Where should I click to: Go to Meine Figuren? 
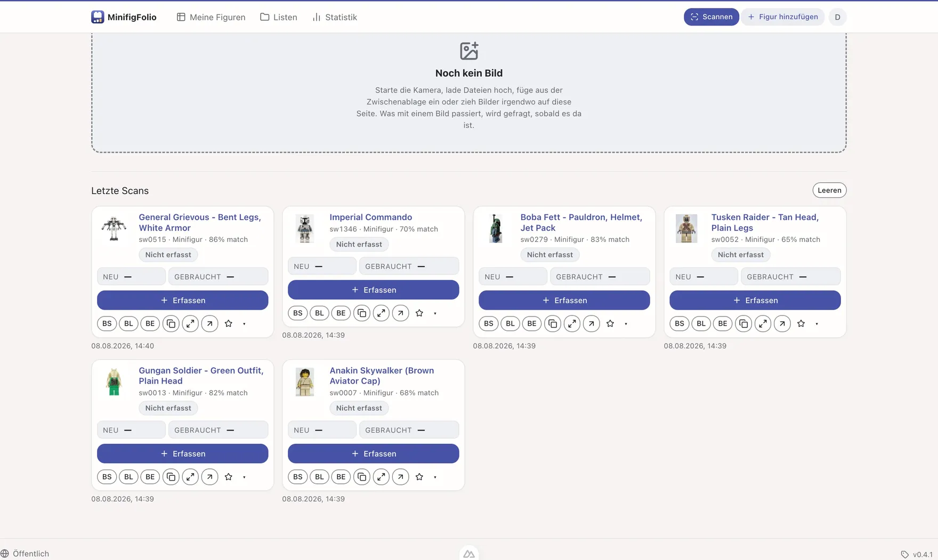click(x=211, y=17)
